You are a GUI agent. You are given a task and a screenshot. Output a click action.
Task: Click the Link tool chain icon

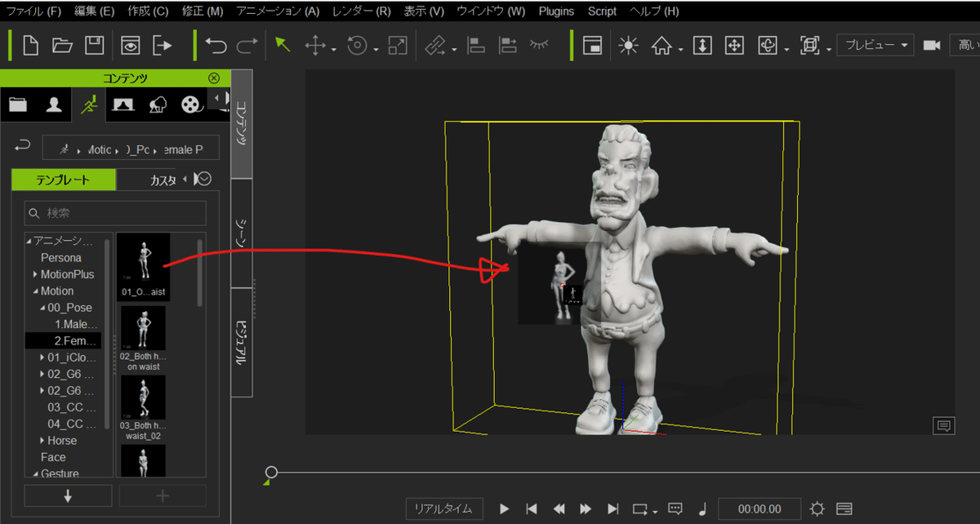pos(436,46)
